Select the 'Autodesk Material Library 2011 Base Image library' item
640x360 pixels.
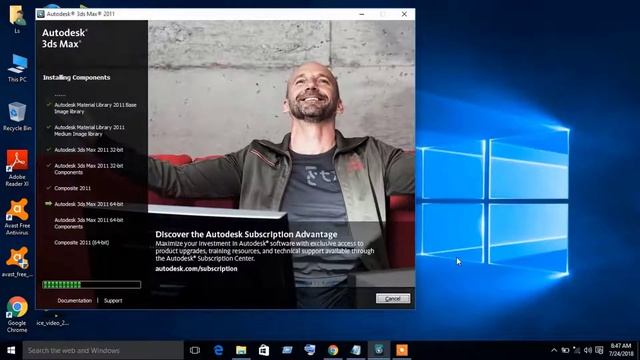96,108
